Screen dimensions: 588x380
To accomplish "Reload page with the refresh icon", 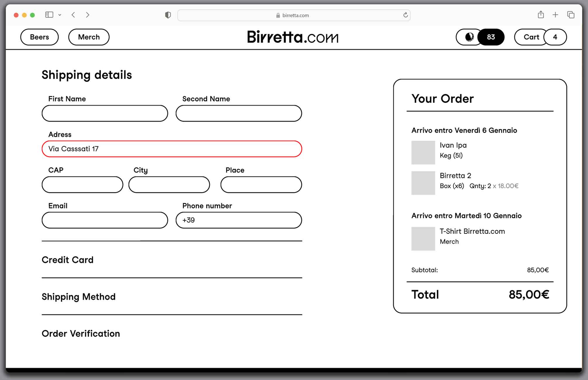I will pos(405,15).
